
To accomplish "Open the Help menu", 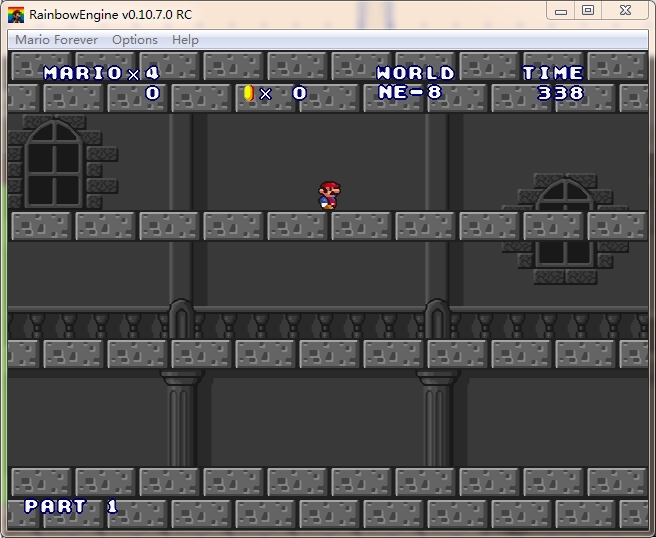I will 185,40.
